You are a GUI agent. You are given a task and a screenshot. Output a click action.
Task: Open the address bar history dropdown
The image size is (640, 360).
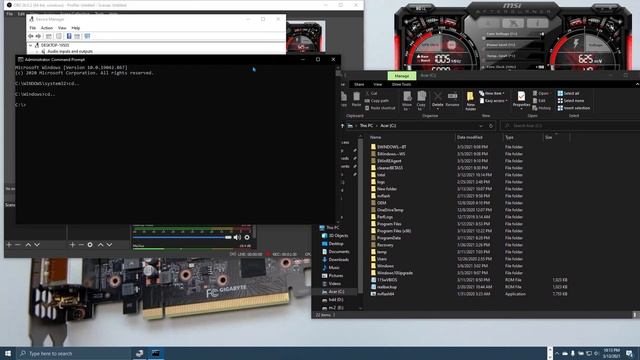(481, 126)
